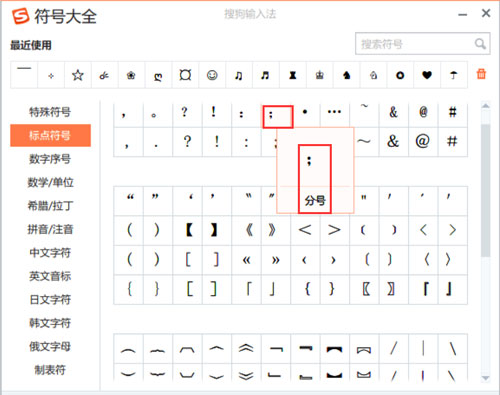
Task: Insert the top curly bracket ︷ symbol
Action: [158, 349]
